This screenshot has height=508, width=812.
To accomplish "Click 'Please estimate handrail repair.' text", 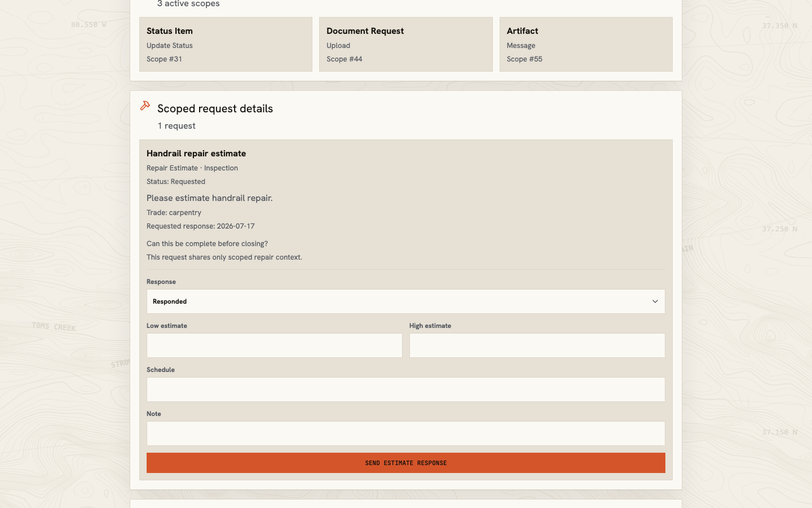I will (210, 198).
